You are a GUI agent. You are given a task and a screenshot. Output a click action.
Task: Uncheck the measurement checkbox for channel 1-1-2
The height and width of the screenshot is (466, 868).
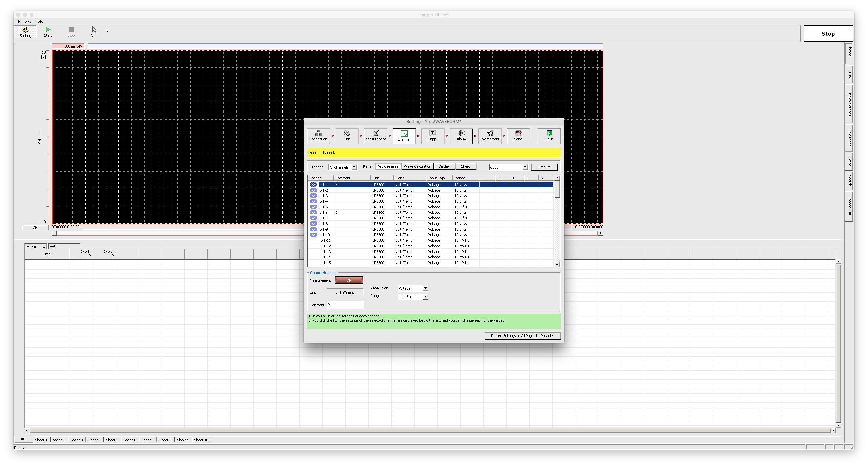[x=314, y=190]
